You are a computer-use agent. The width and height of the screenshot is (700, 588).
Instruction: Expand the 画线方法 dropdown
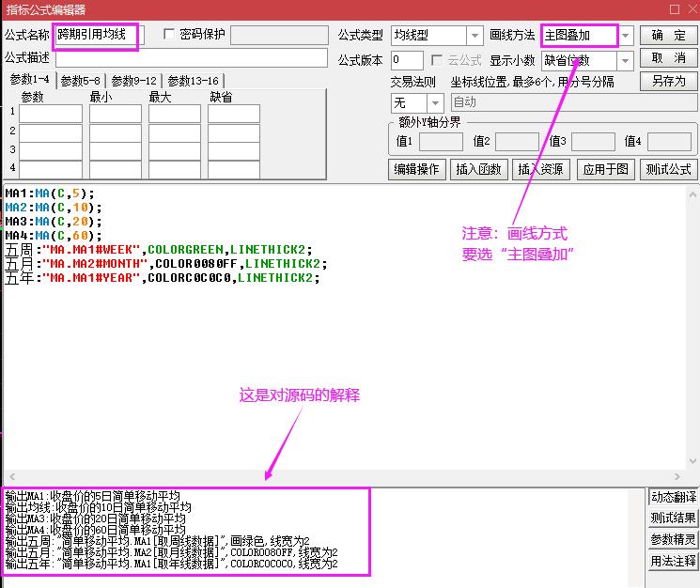626,36
